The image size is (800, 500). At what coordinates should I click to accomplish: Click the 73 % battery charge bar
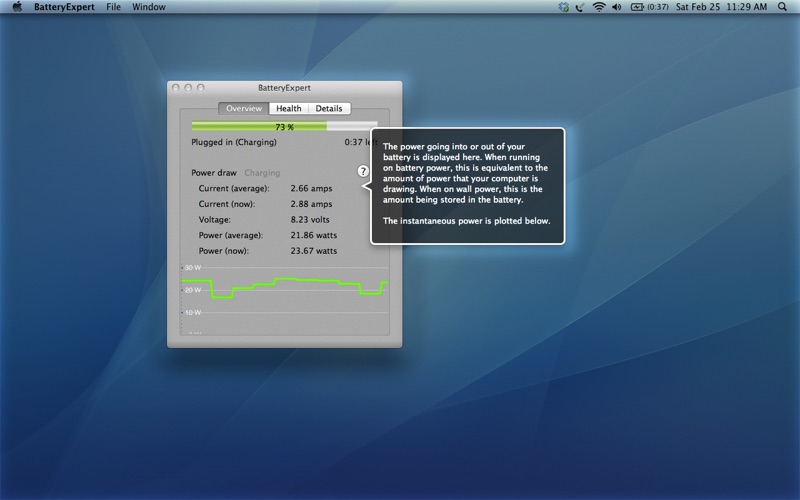pyautogui.click(x=284, y=127)
